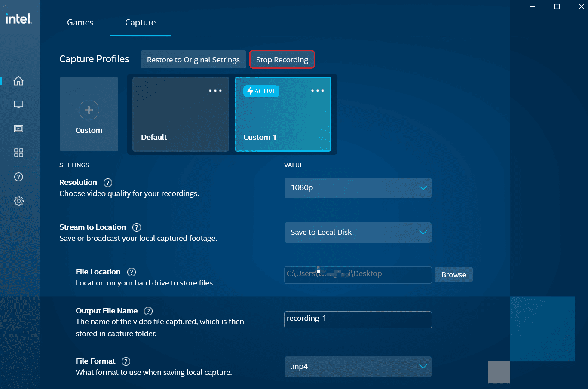Click the recording-1 output name field
Viewport: 588px width, 389px height.
[x=358, y=320]
